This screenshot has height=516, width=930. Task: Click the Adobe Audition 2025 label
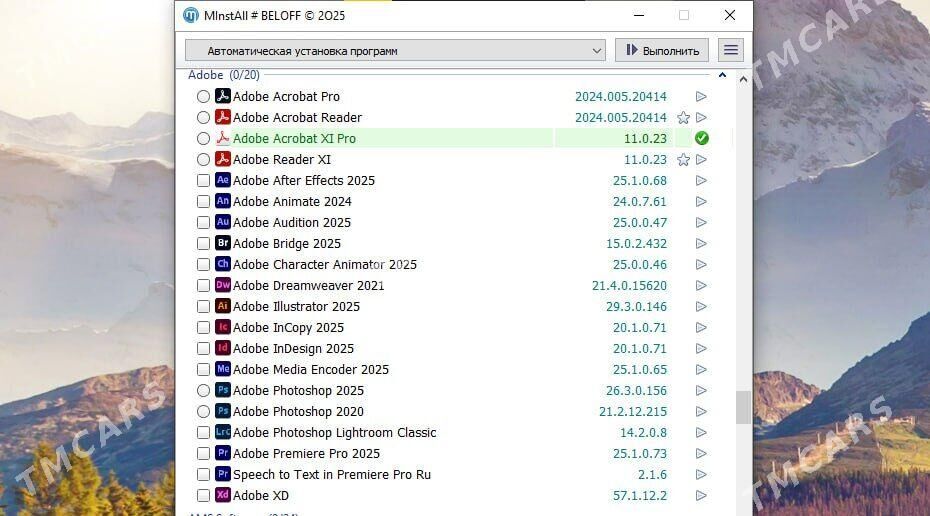tap(292, 223)
